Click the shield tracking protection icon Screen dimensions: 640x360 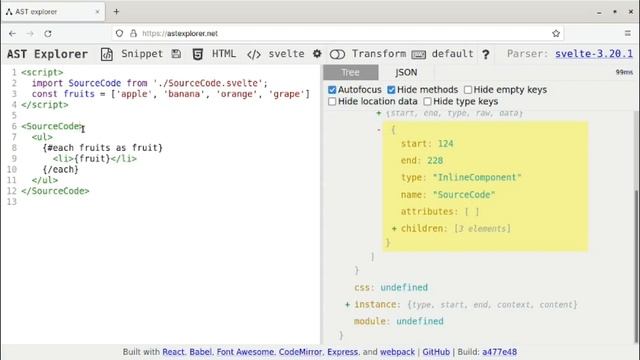point(119,33)
